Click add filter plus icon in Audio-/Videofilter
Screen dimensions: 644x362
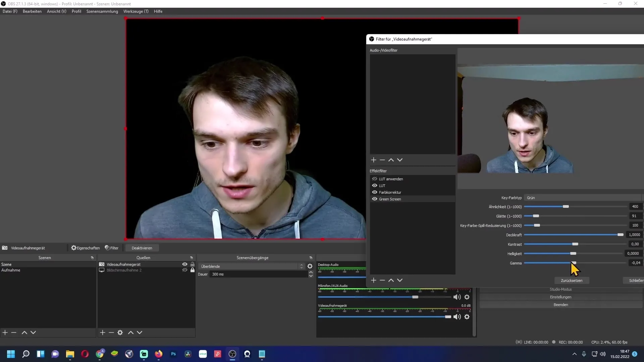point(373,160)
